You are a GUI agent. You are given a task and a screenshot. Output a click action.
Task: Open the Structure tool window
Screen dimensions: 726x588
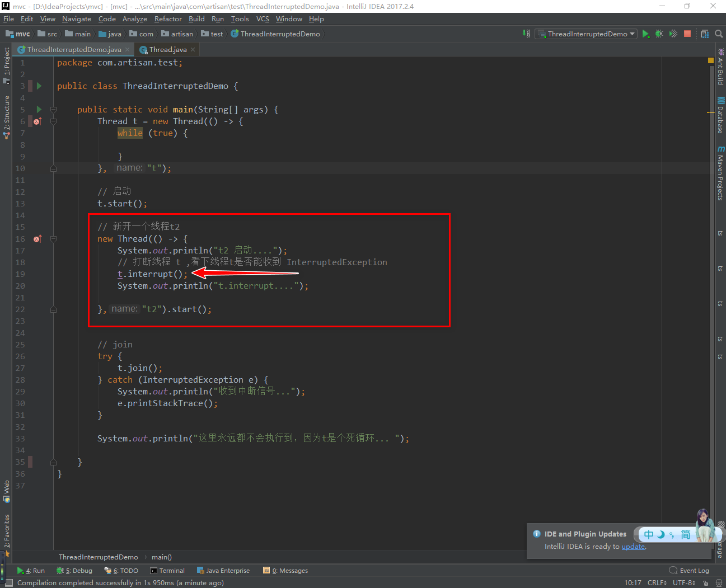(6, 117)
